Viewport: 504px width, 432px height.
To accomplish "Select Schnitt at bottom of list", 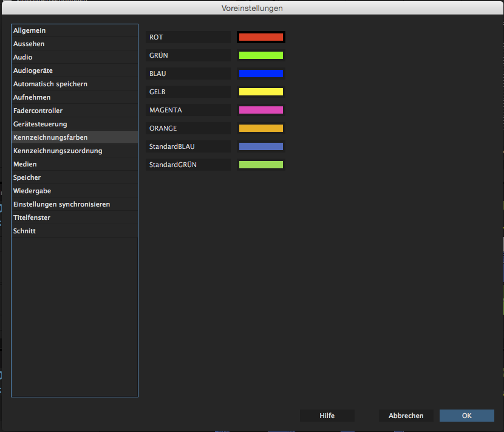I will [74, 231].
